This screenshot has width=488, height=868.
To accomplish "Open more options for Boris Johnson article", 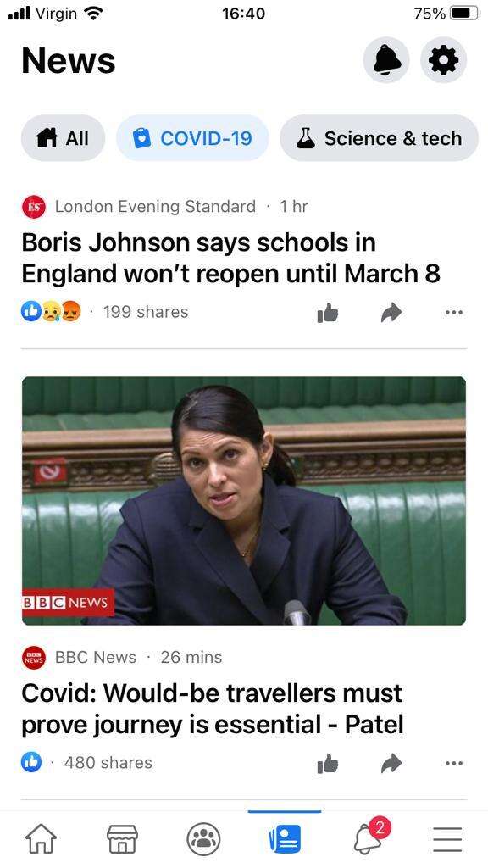I will 454,313.
